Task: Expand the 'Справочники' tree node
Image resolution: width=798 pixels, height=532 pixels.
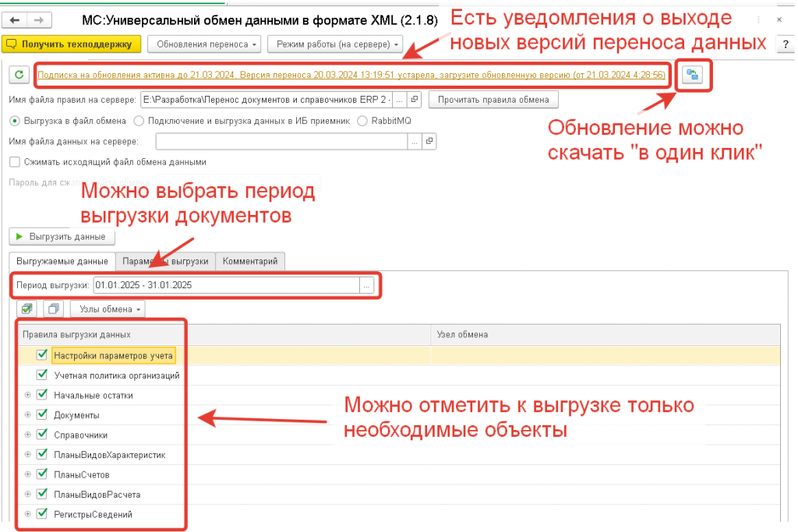Action: pyautogui.click(x=27, y=435)
